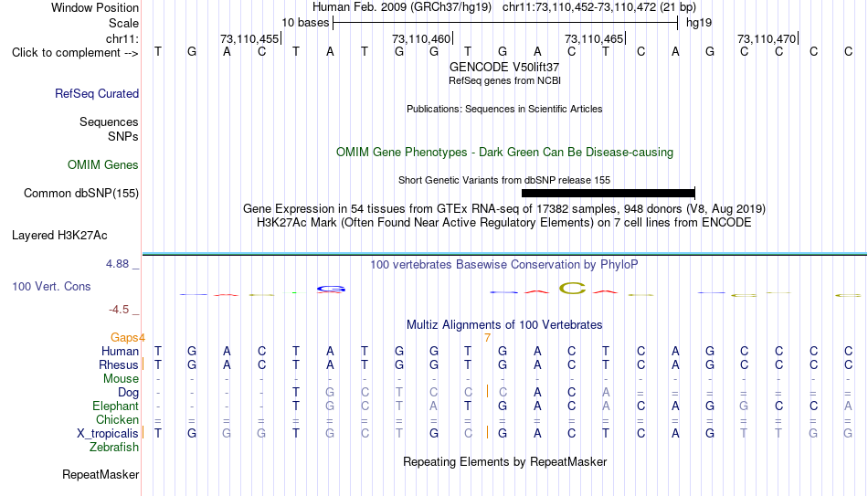The image size is (868, 496).
Task: Click the RepeatMasker track label
Action: coord(101,474)
